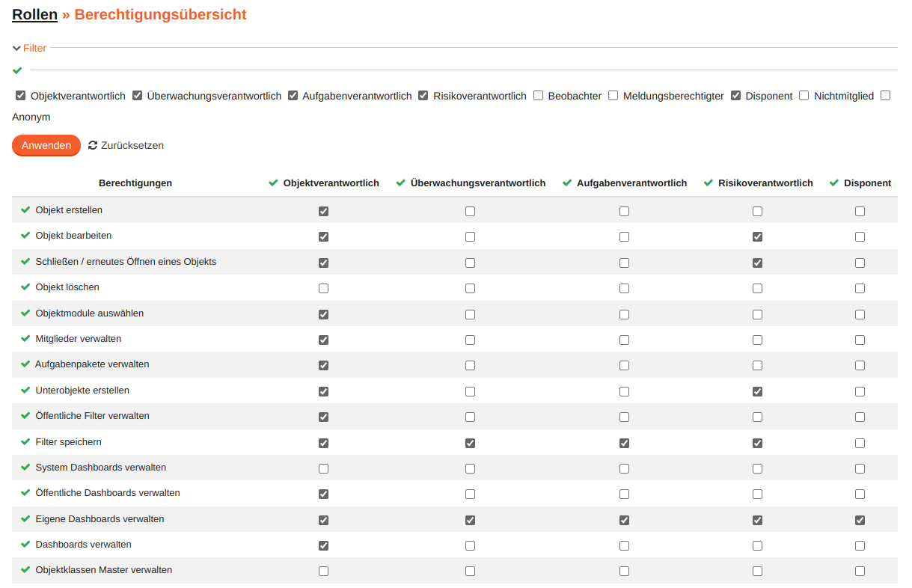912x588 pixels.
Task: Click green checkmark next to Filter speichern row
Action: click(x=25, y=442)
